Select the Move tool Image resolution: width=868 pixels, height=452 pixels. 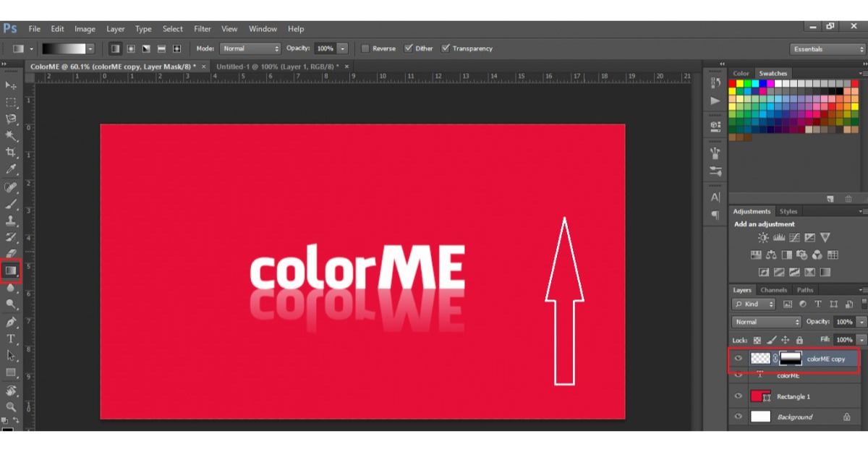[x=11, y=86]
